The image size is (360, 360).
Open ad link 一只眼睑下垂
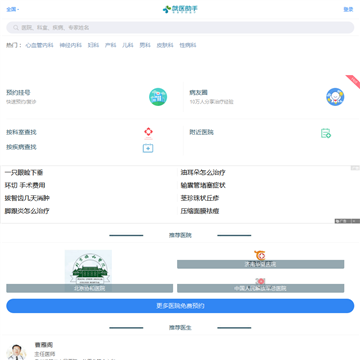(24, 173)
